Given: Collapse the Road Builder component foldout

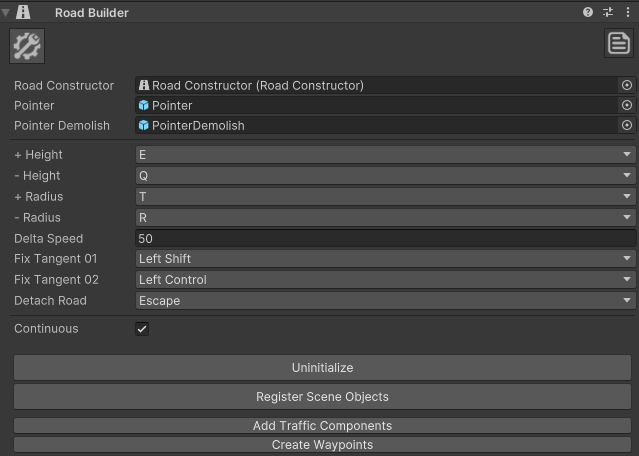Looking at the screenshot, I should 6,13.
